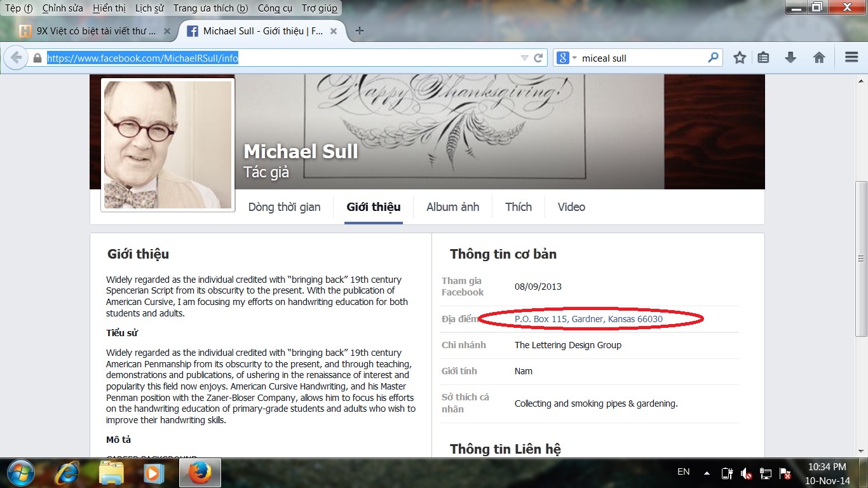Open Internet Explorer from the taskbar

(x=67, y=473)
